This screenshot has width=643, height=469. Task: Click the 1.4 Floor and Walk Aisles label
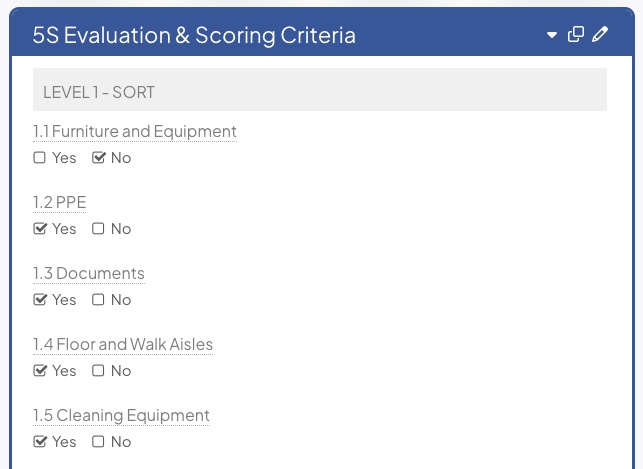tap(123, 344)
